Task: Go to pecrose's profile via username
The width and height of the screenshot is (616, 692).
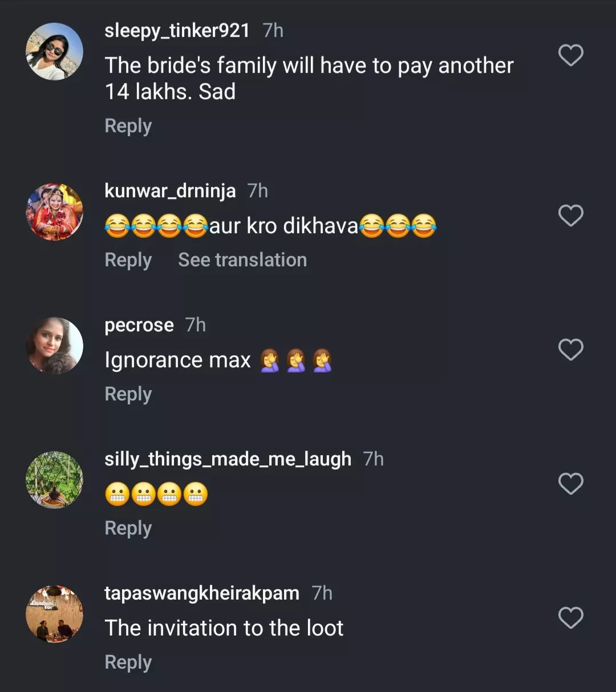Action: [x=139, y=325]
